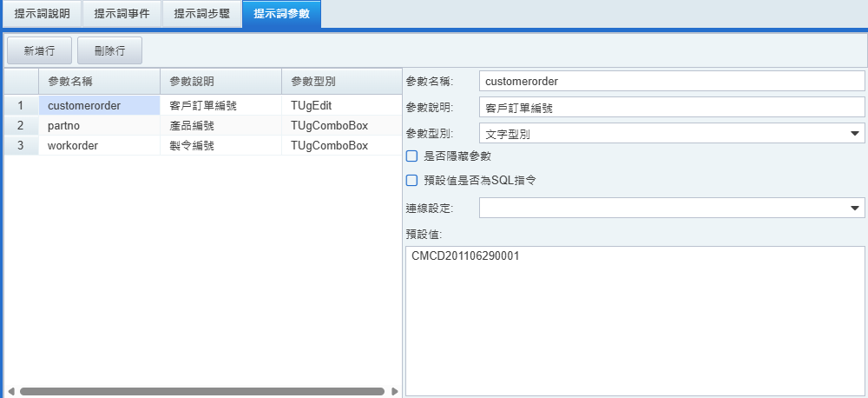
Task: Click row number 3 header
Action: tap(21, 146)
